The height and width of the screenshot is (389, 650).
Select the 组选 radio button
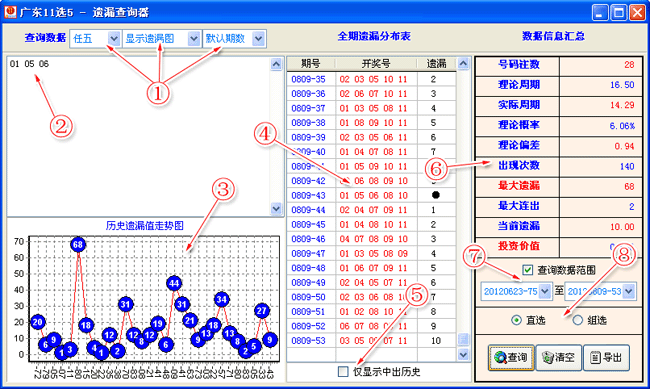[x=577, y=320]
